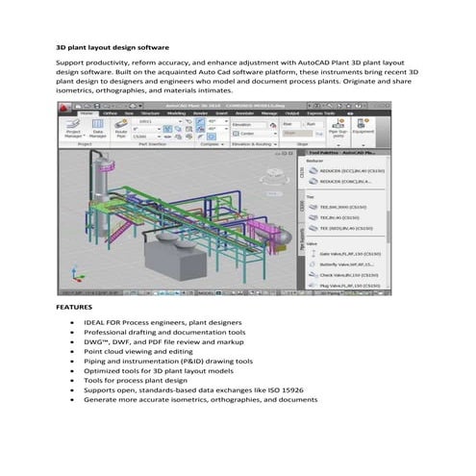Switch to the CS300 palette side tab
This screenshot has width=476, height=476.
(302, 206)
